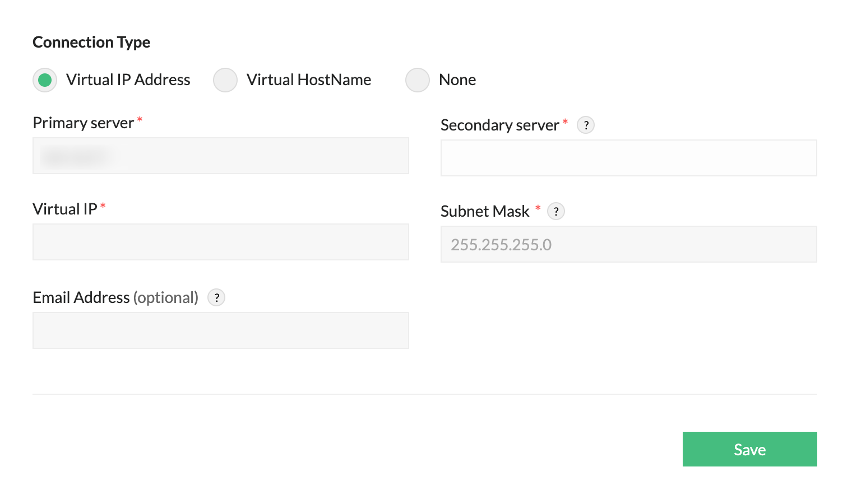This screenshot has width=852, height=504.
Task: Click the Primary server label
Action: [x=84, y=123]
